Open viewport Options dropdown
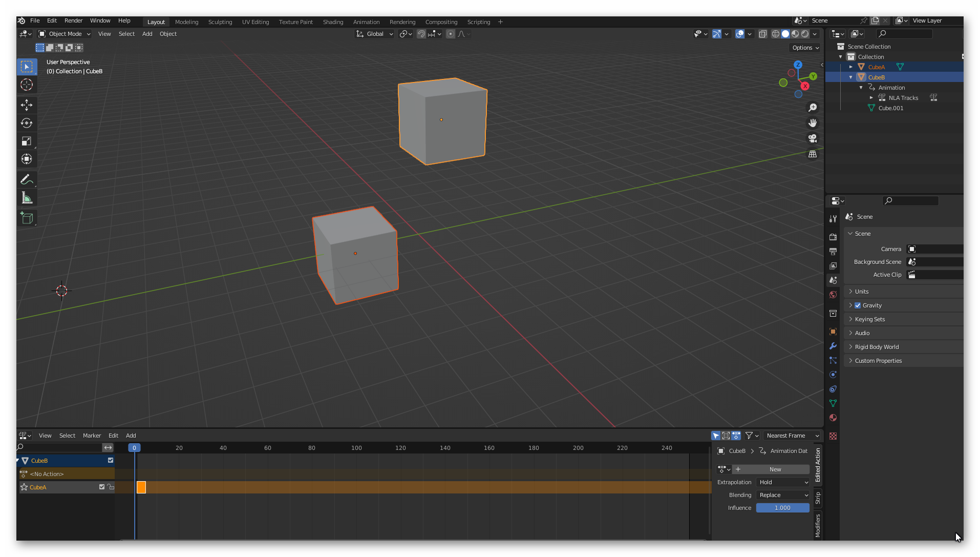Image resolution: width=980 pixels, height=557 pixels. 805,48
